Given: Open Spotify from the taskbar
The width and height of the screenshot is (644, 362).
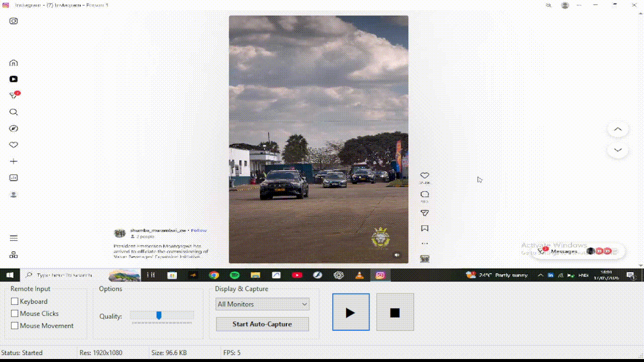Looking at the screenshot, I should tap(234, 275).
